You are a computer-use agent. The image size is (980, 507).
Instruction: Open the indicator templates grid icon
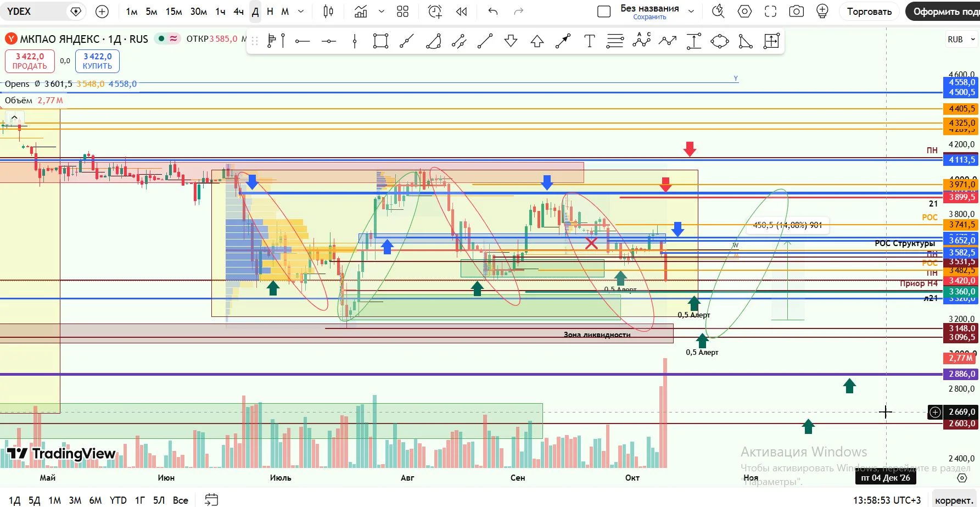tap(403, 12)
